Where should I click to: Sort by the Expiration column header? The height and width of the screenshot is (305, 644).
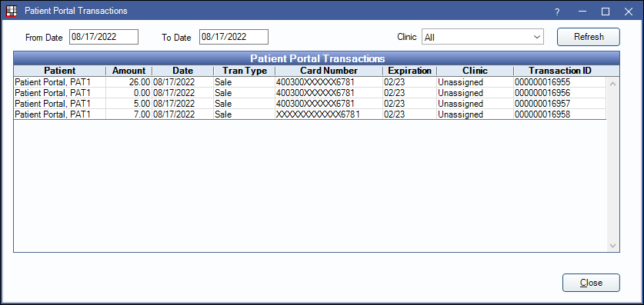coord(410,71)
